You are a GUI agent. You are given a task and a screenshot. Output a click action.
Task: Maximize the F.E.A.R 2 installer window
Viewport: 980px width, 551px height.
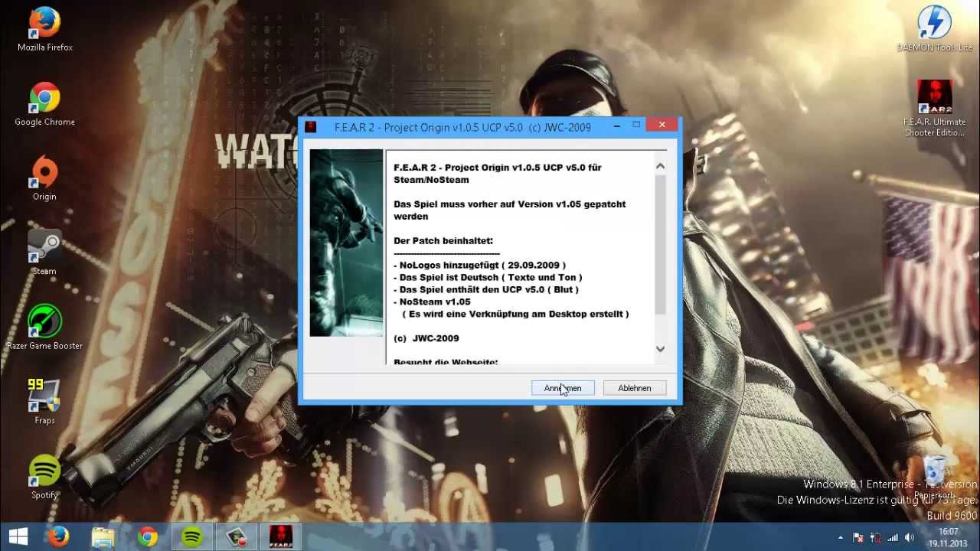click(x=636, y=126)
